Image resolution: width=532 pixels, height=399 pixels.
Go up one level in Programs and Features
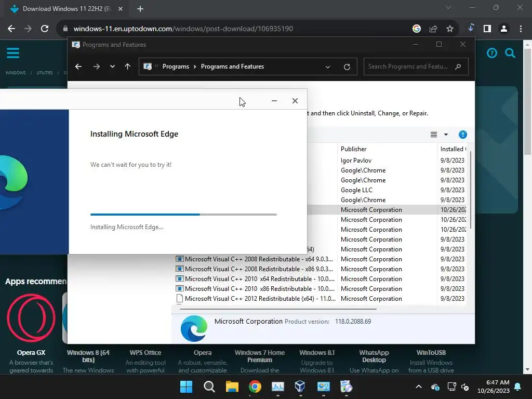pos(128,66)
